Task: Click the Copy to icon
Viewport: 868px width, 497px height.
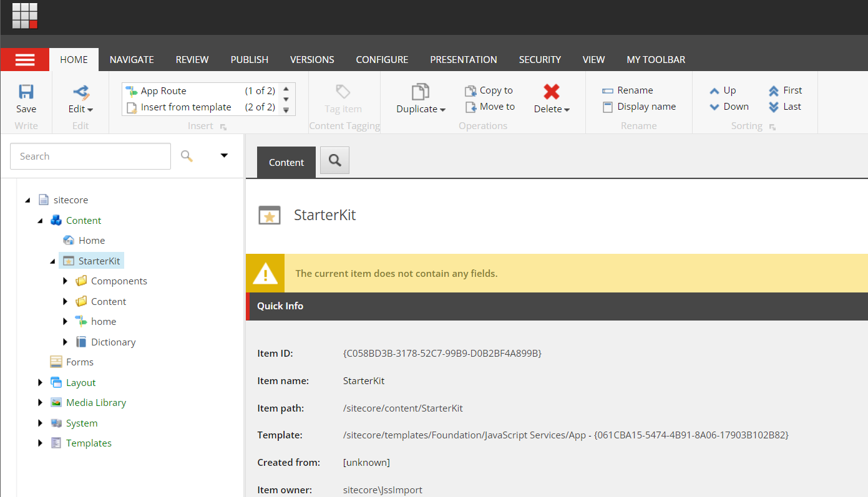Action: click(471, 90)
